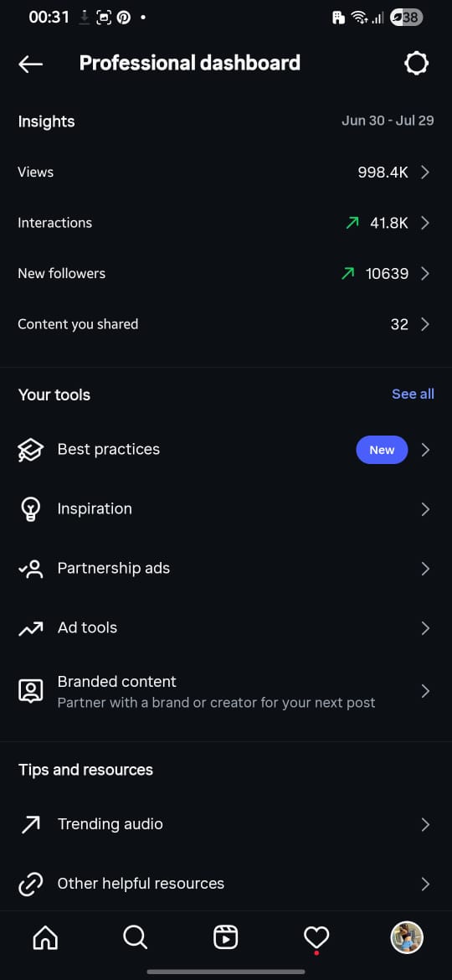The image size is (452, 980).
Task: Open dashboard settings gear icon
Action: [416, 63]
